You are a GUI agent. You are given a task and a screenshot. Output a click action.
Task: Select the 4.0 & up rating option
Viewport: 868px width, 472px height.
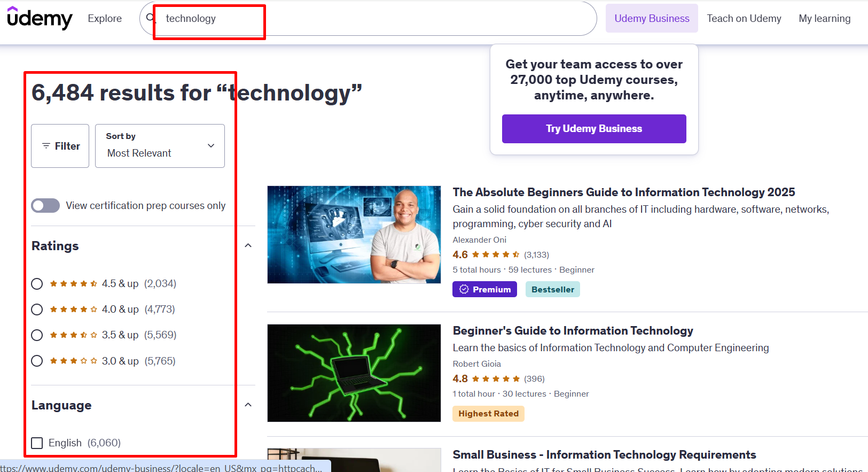[37, 309]
